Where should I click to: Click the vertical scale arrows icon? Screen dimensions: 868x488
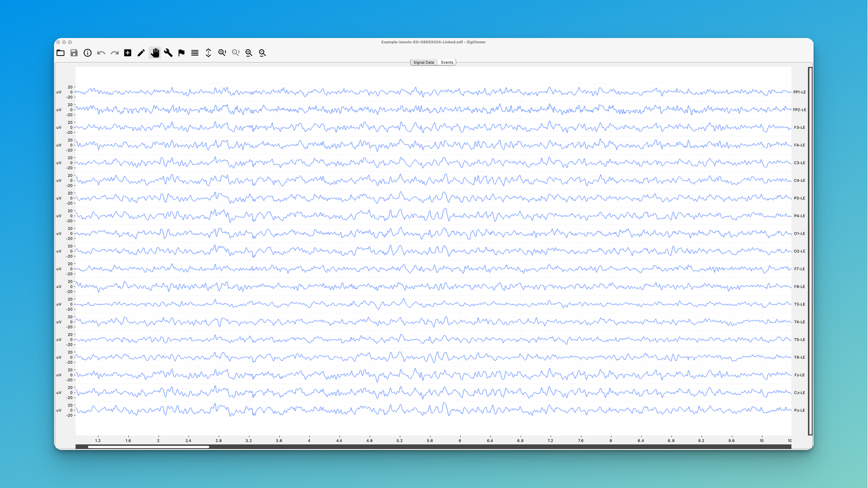pyautogui.click(x=208, y=53)
